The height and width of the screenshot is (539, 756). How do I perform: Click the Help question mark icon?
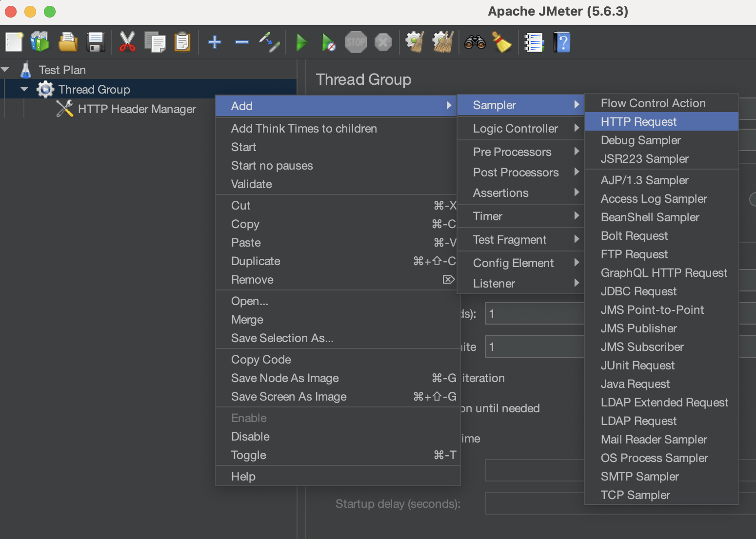(x=562, y=42)
